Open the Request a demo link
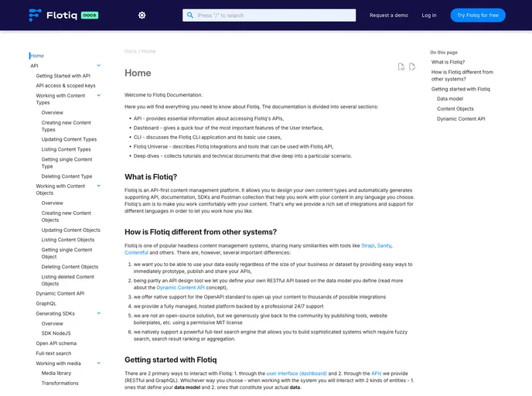 (389, 15)
